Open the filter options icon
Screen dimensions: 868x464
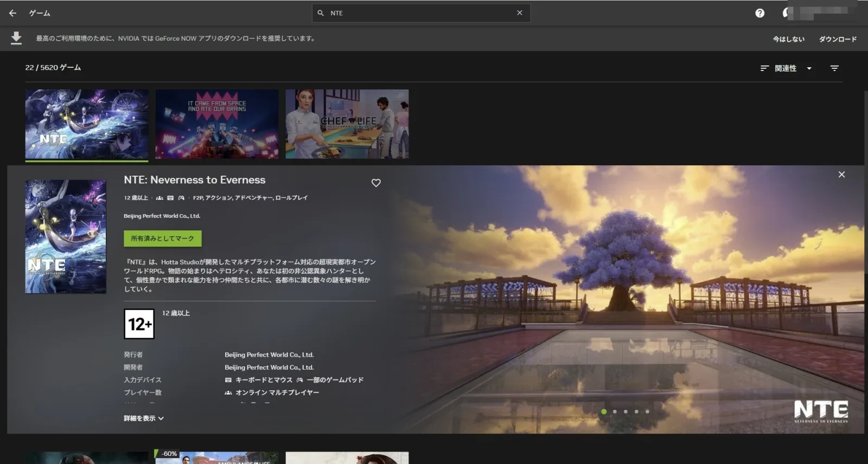coord(834,68)
